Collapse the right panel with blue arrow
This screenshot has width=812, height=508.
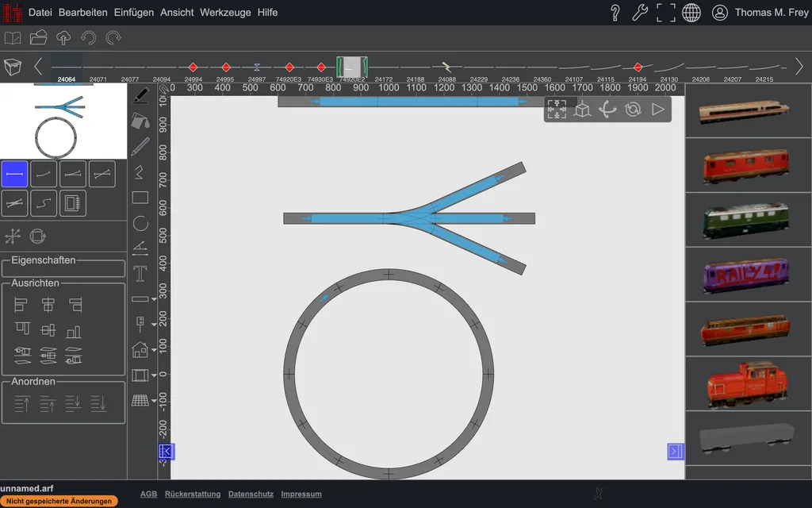tap(676, 452)
